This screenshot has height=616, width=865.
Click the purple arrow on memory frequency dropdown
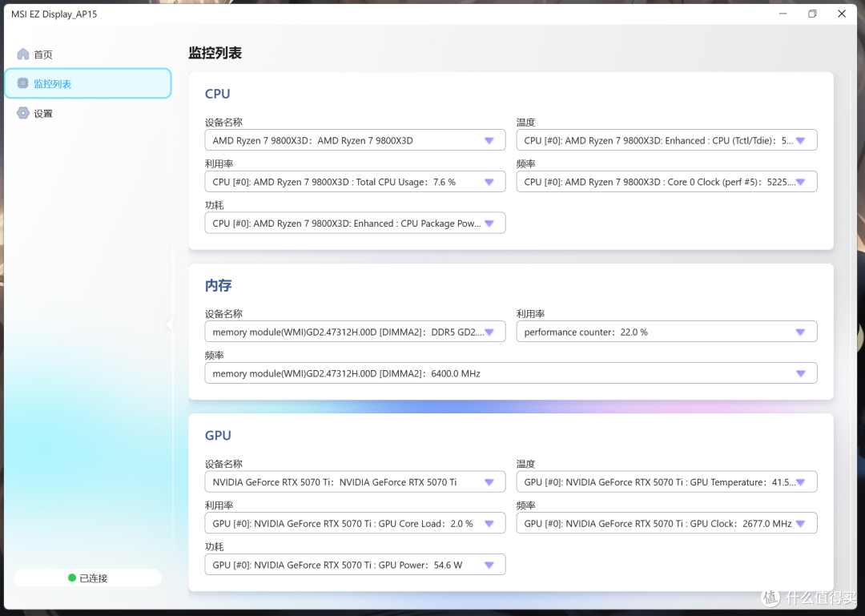pos(800,373)
